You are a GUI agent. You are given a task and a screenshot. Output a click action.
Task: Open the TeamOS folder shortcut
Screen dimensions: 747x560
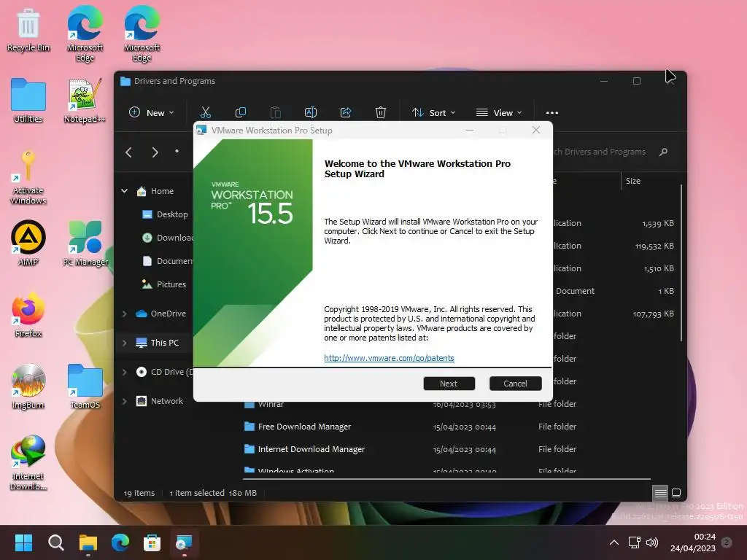(85, 386)
